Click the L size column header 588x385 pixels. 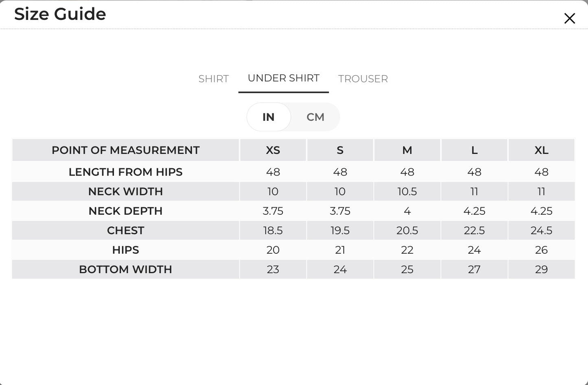474,150
